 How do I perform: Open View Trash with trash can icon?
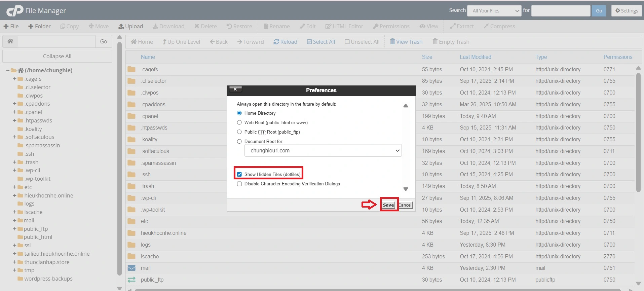[392, 42]
